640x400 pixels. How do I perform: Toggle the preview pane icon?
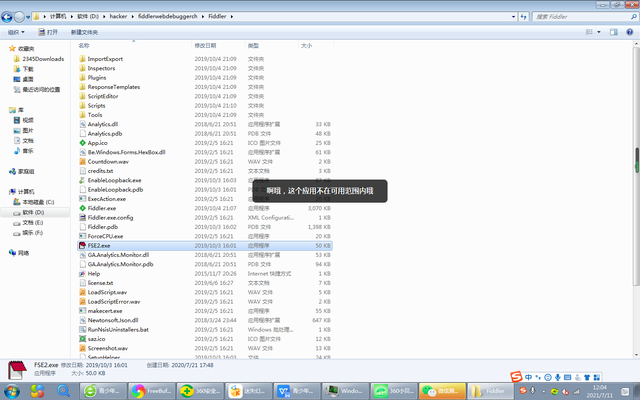613,32
